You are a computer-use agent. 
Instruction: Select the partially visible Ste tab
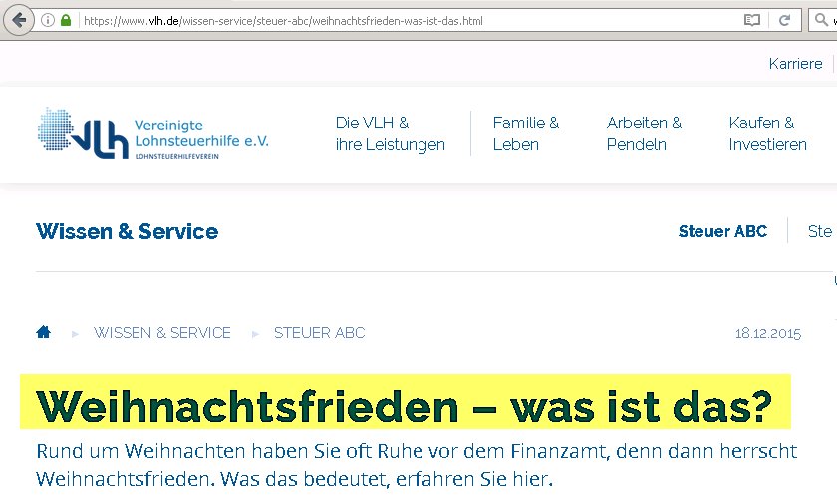click(x=820, y=231)
